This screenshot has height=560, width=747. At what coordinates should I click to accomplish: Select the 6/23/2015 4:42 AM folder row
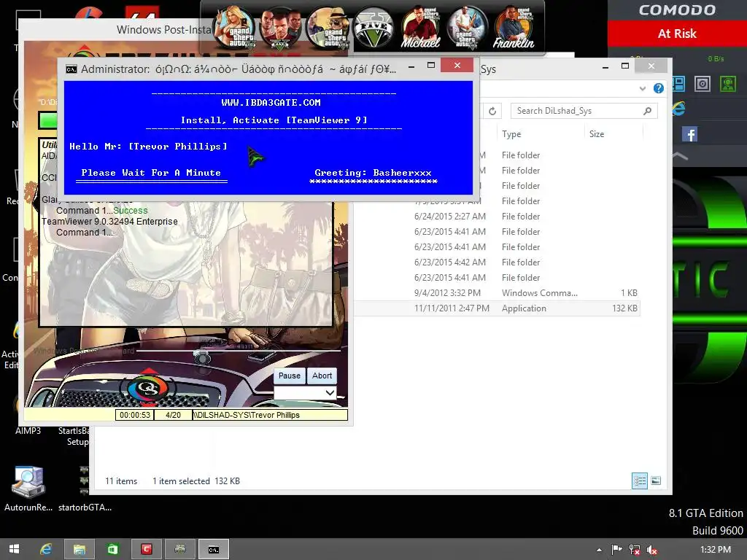click(x=496, y=262)
